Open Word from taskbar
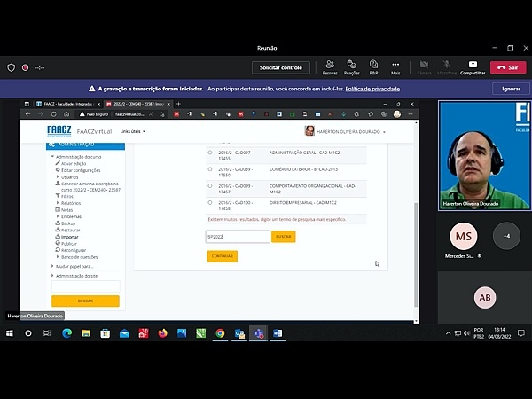The height and width of the screenshot is (399, 532). pyautogui.click(x=278, y=333)
